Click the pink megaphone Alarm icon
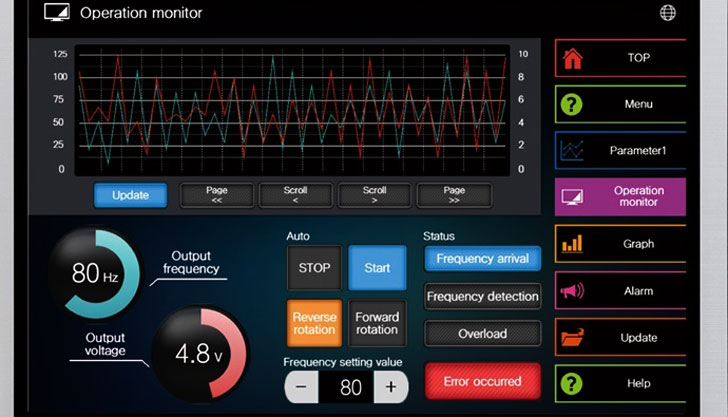Viewport: 728px width, 417px height. coord(573,291)
